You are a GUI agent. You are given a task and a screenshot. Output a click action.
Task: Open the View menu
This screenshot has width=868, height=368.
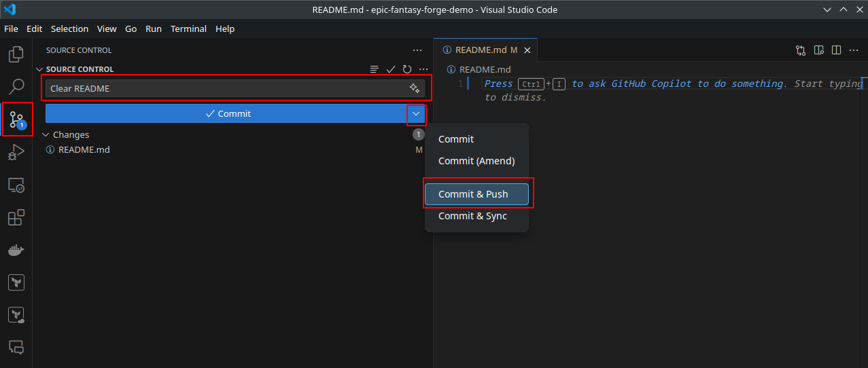[x=107, y=29]
